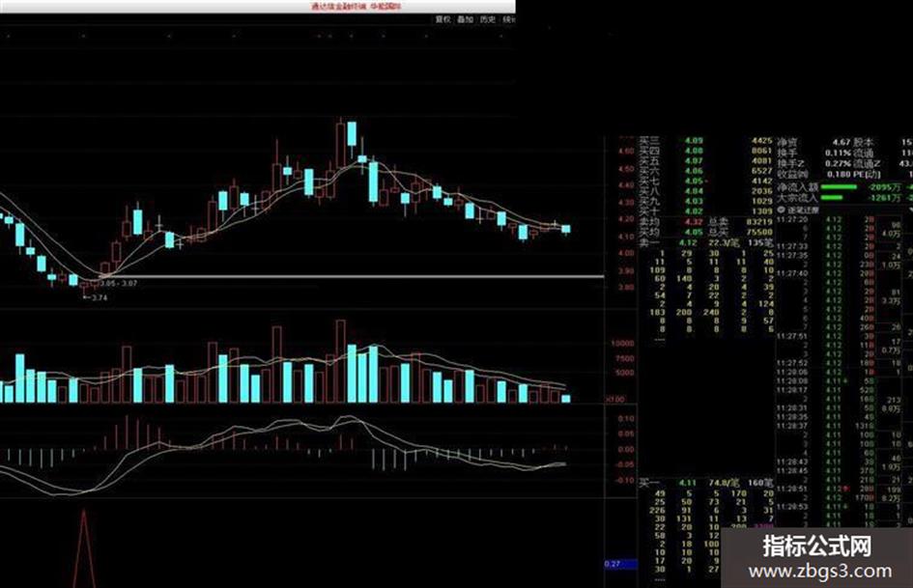Click the -2095万 net inflow value
Viewport: 913px width, 588px height.
point(884,187)
